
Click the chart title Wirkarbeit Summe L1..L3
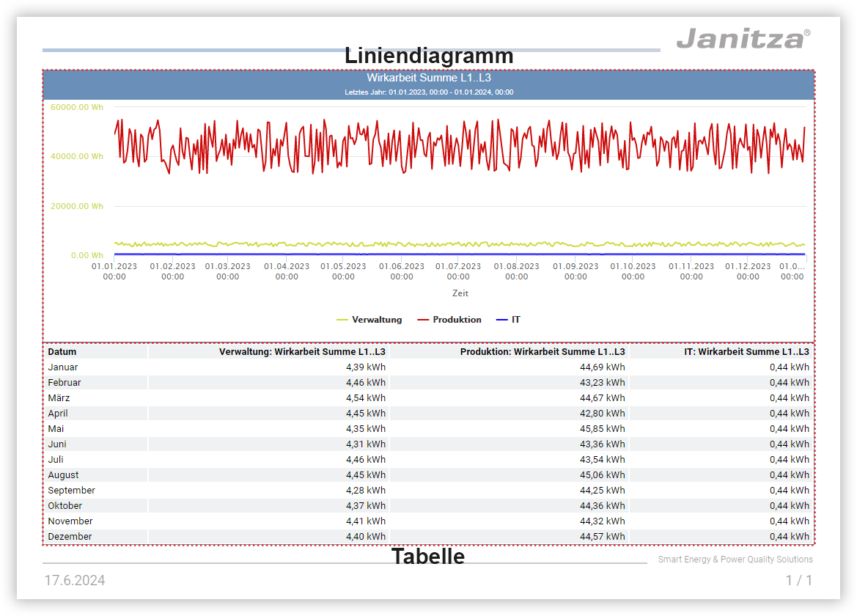point(429,77)
